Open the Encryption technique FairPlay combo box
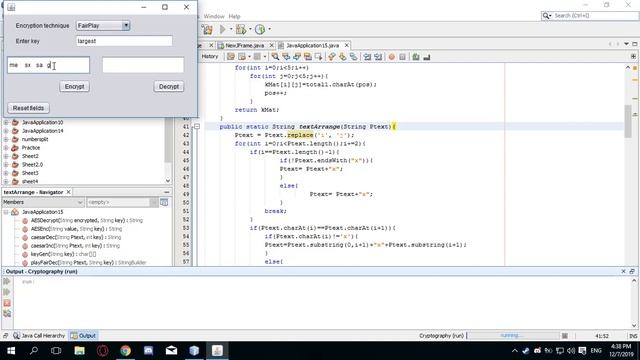Viewport: 640px width, 360px height. tap(103, 25)
